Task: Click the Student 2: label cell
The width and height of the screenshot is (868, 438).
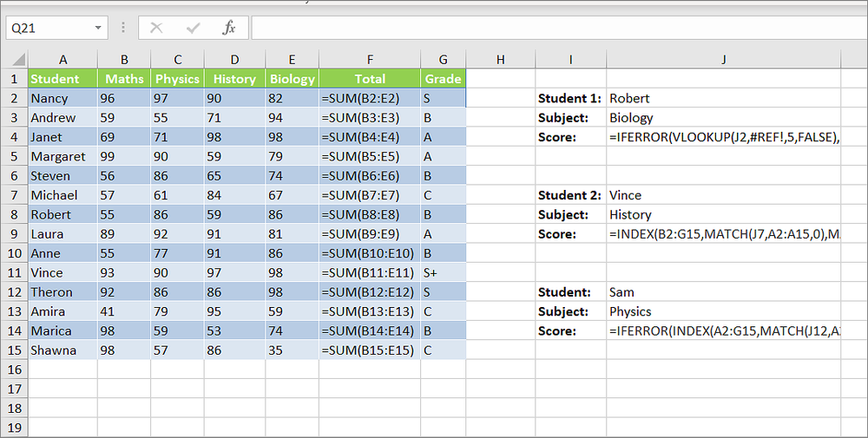Action: pos(571,194)
